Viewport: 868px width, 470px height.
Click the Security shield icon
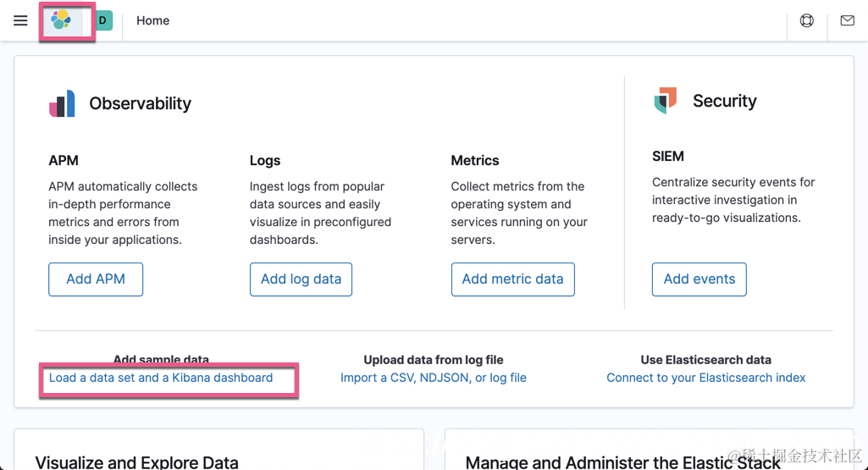(x=666, y=100)
